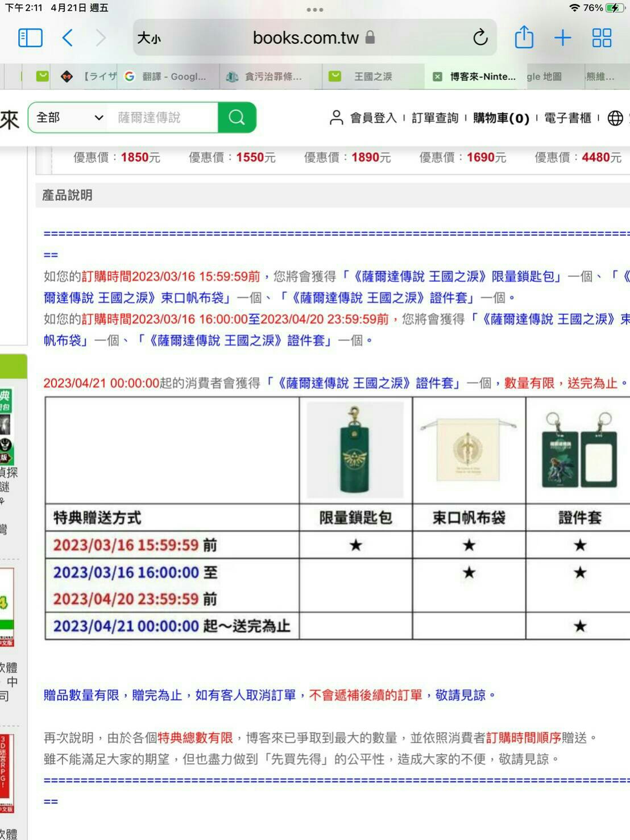Close the 博客來-Ninte tab
The height and width of the screenshot is (840, 630).
point(437,77)
